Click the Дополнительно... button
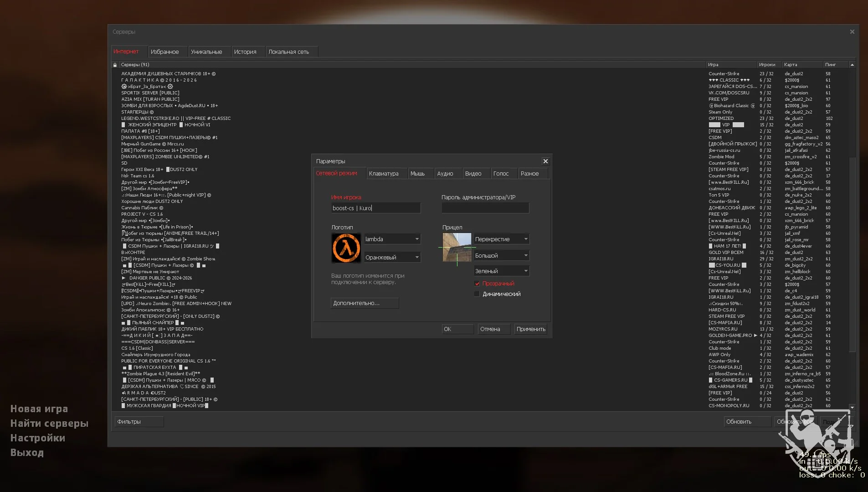The width and height of the screenshot is (868, 492). [x=365, y=303]
